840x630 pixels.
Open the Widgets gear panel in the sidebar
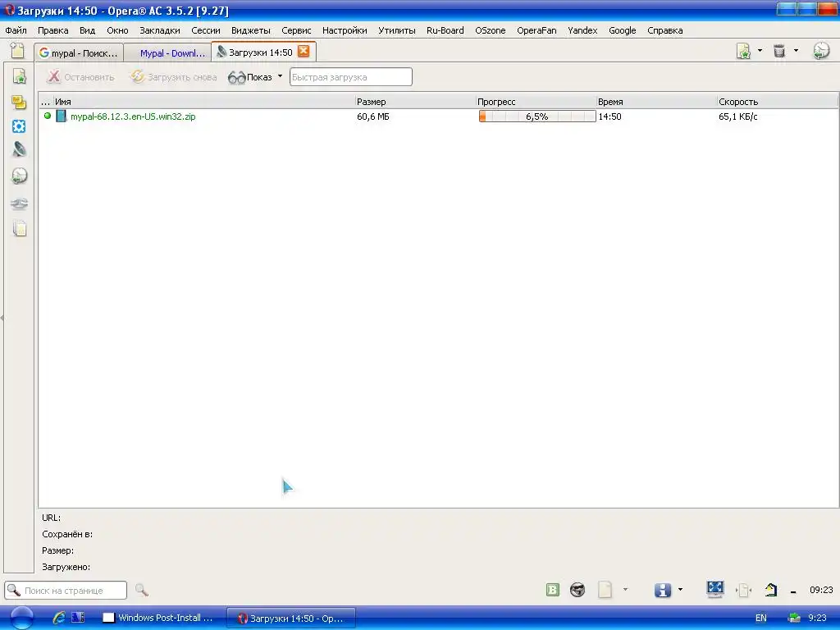click(x=19, y=126)
